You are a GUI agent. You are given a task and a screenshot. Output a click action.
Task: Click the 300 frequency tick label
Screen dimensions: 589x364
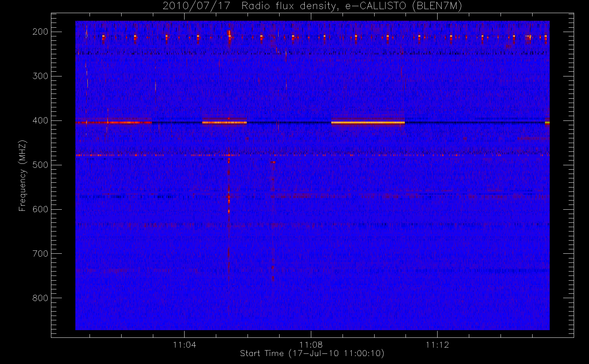point(40,76)
